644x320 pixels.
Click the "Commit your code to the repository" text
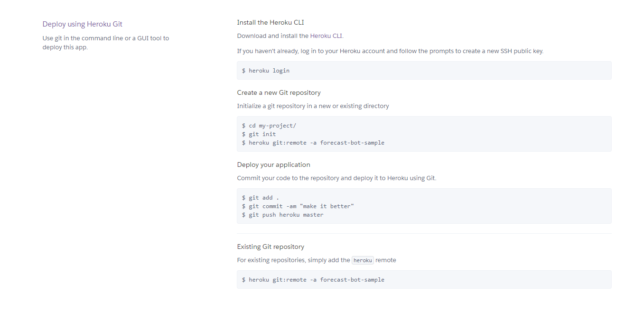click(x=336, y=178)
